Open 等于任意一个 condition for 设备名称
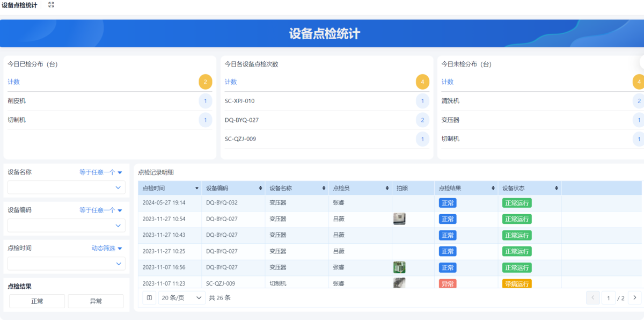The image size is (644, 320). pyautogui.click(x=101, y=172)
